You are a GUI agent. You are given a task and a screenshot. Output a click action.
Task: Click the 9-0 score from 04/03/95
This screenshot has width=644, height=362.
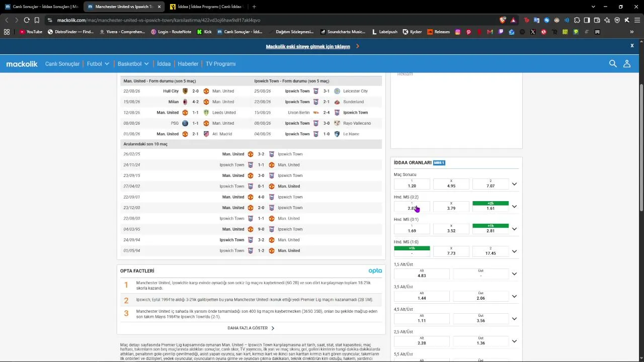point(261,229)
